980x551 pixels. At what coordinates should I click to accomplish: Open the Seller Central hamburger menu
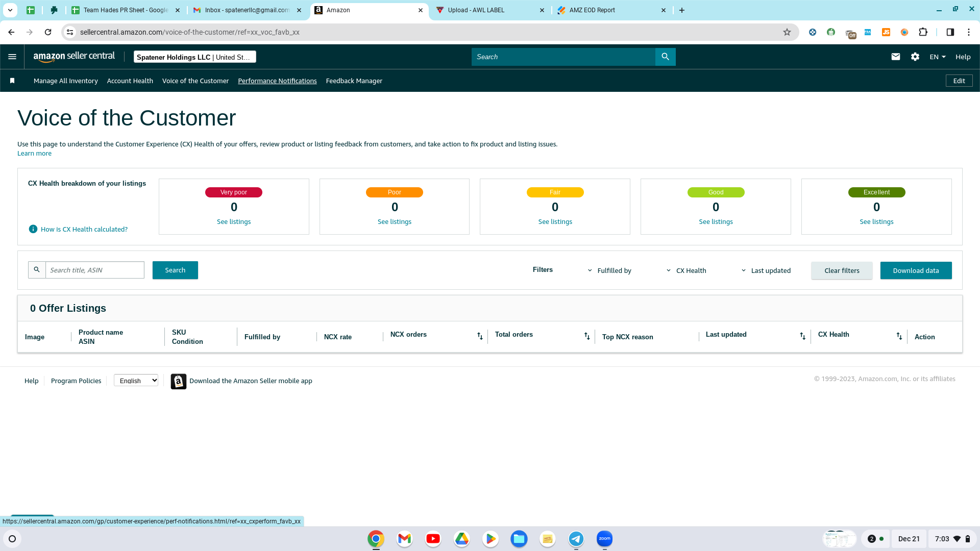click(x=12, y=57)
